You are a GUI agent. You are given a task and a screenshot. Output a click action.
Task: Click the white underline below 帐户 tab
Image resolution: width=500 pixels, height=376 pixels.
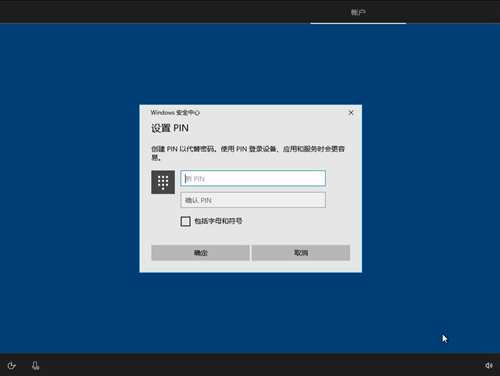coord(358,23)
